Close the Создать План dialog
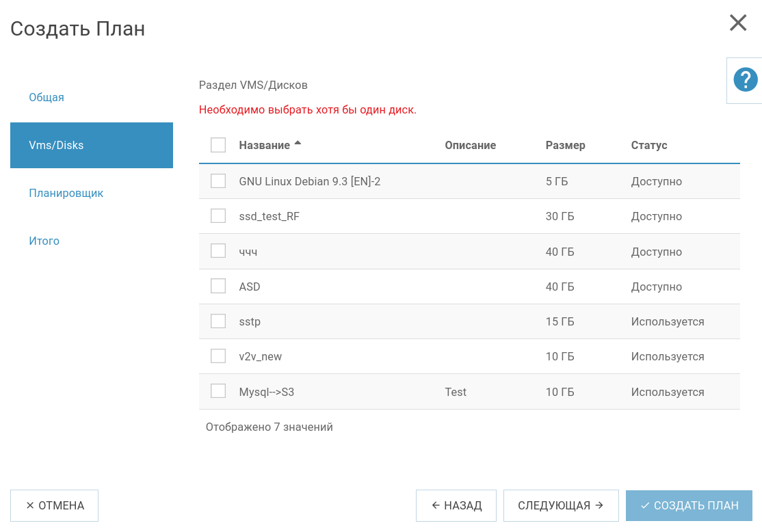Image resolution: width=762 pixels, height=532 pixels. (738, 23)
